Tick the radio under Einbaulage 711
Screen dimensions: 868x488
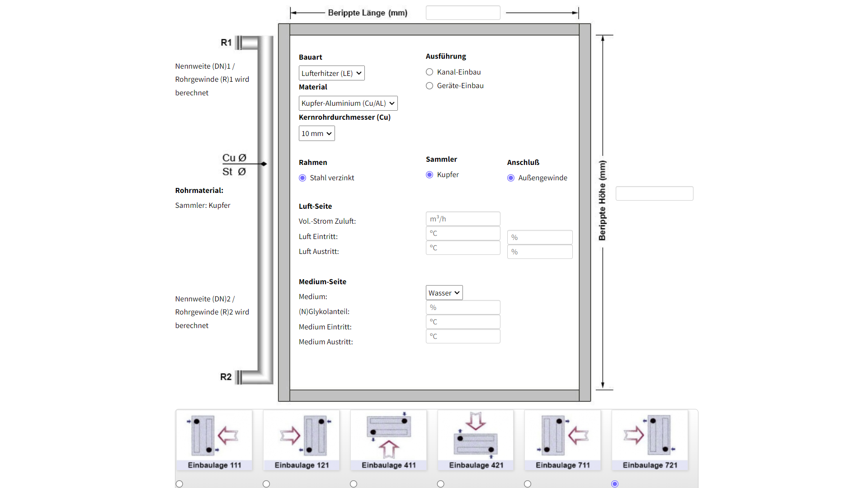[x=528, y=484]
